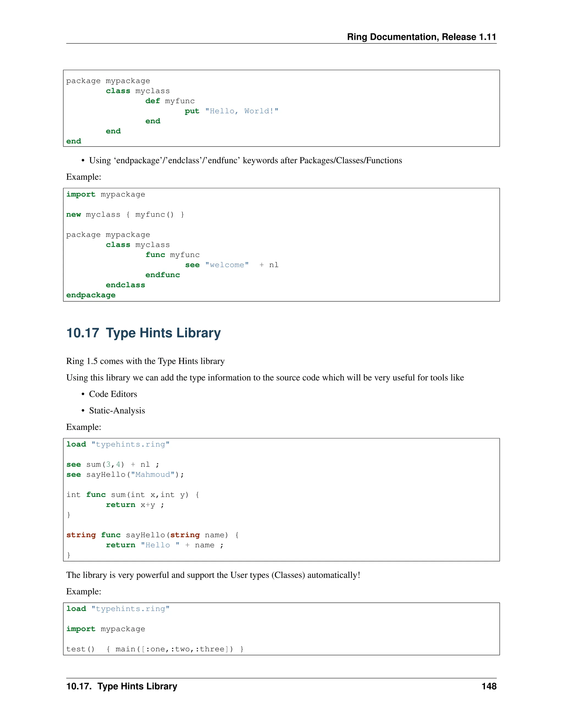Click the 'see sayHello("Mahmoud");' line

tap(125, 474)
